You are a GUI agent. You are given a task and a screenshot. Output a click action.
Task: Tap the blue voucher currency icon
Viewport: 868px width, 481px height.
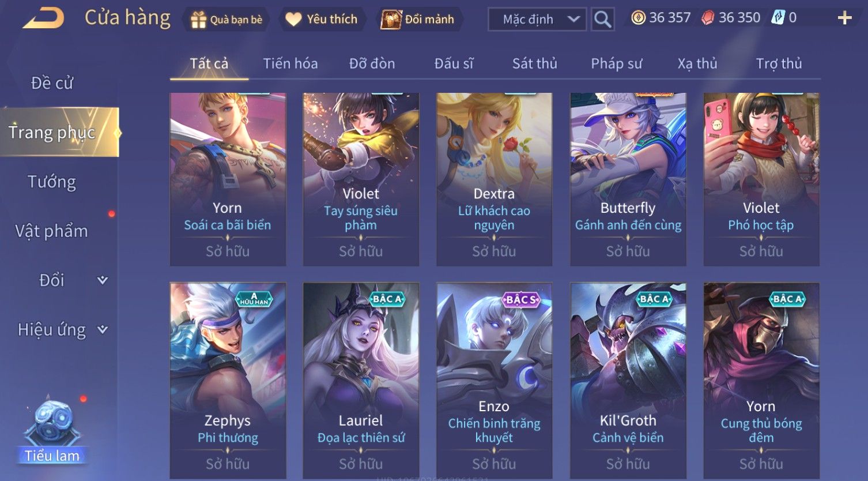point(778,18)
